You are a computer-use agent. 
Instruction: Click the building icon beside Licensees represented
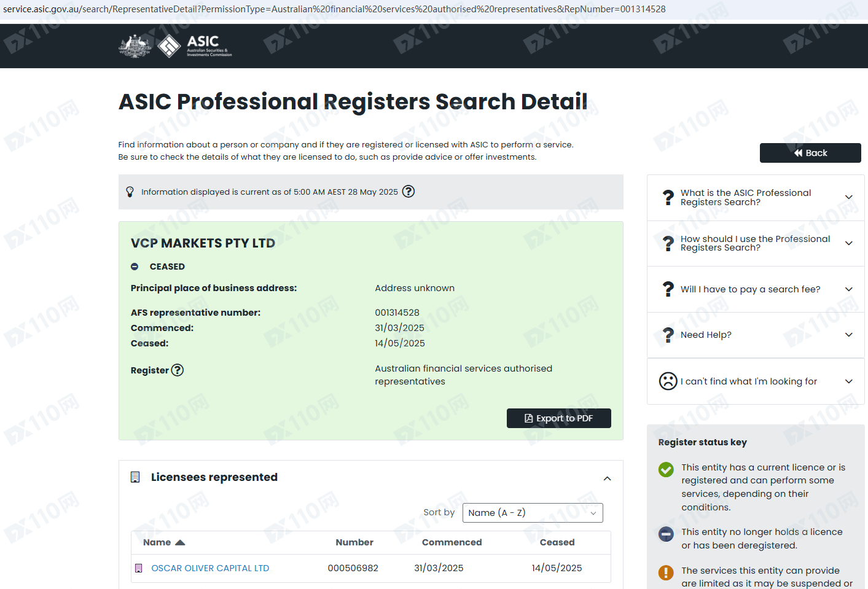pyautogui.click(x=135, y=477)
